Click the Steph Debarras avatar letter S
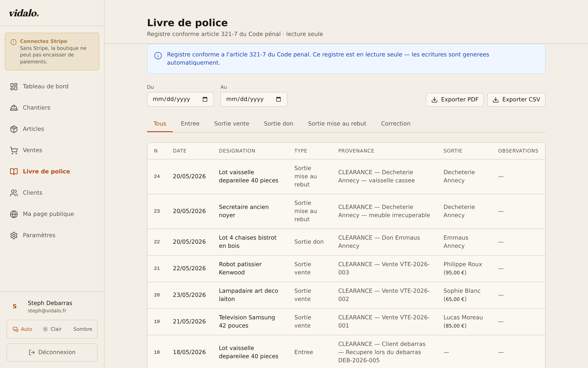The width and height of the screenshot is (588, 368). [14, 306]
